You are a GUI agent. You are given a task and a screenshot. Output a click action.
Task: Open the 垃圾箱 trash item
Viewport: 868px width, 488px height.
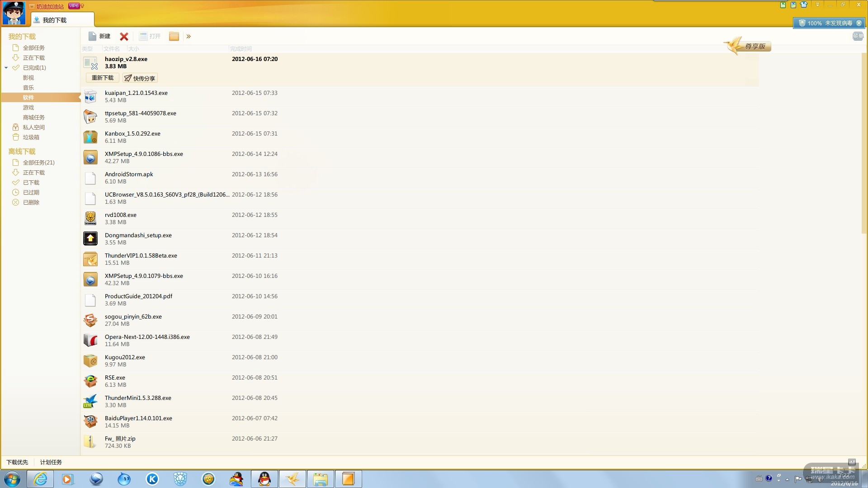click(31, 137)
